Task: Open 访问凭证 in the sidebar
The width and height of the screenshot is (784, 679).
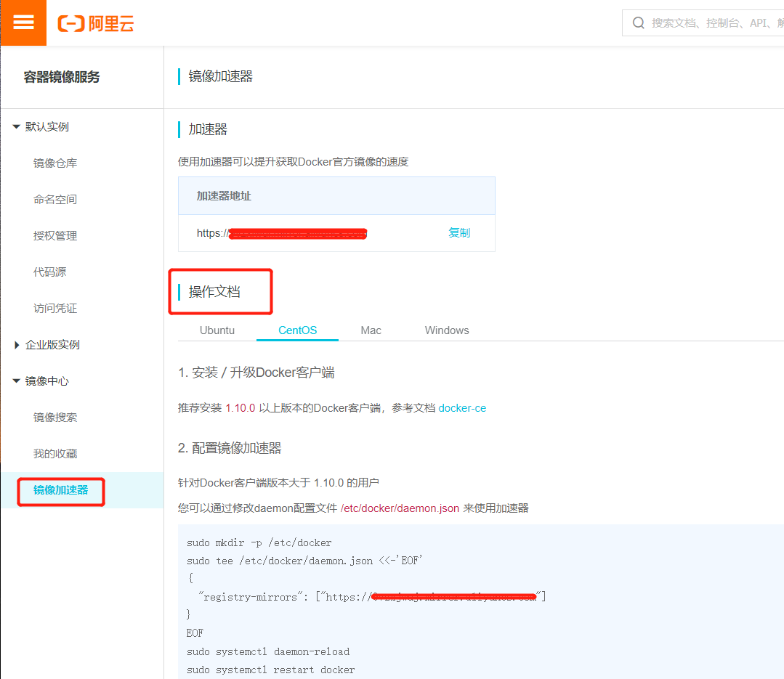Action: pyautogui.click(x=55, y=308)
